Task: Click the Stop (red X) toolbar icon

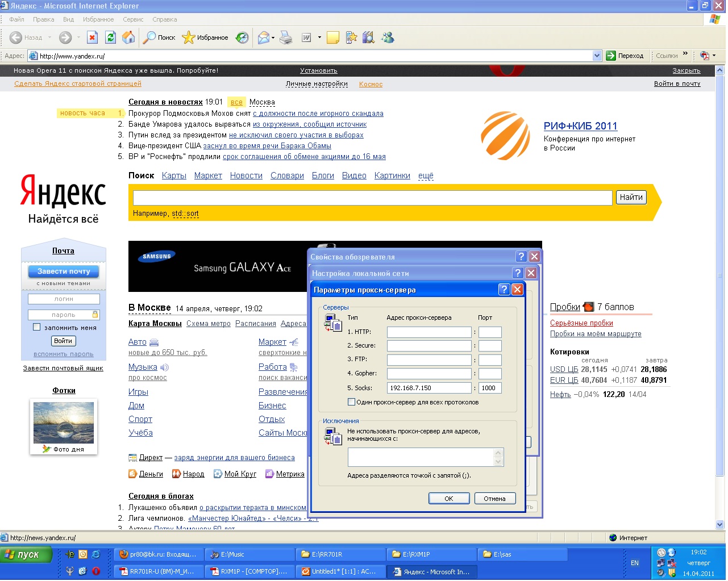Action: (92, 37)
